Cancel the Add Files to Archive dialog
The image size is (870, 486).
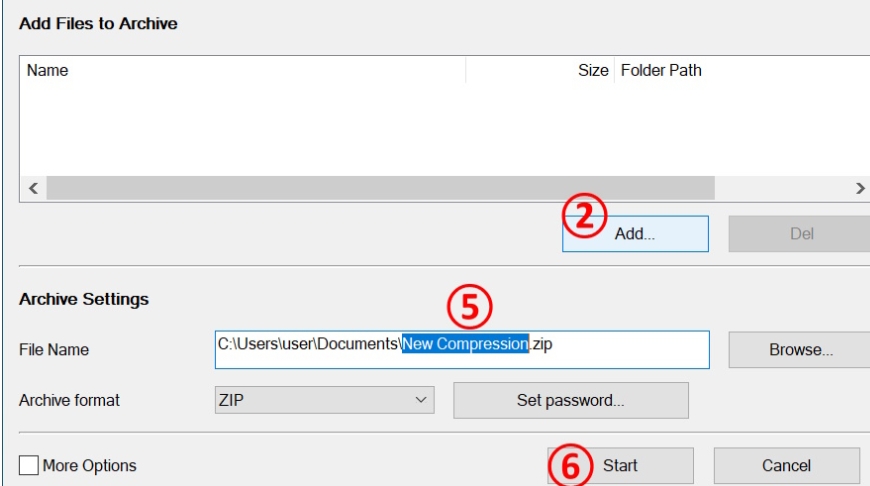pyautogui.click(x=787, y=465)
